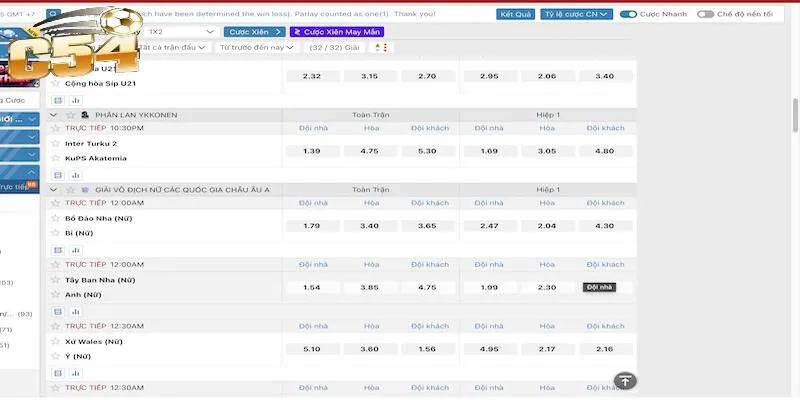Viewport: 800px width, 400px height.
Task: Enable Chế độ nền tối dark mode
Action: [x=706, y=15]
